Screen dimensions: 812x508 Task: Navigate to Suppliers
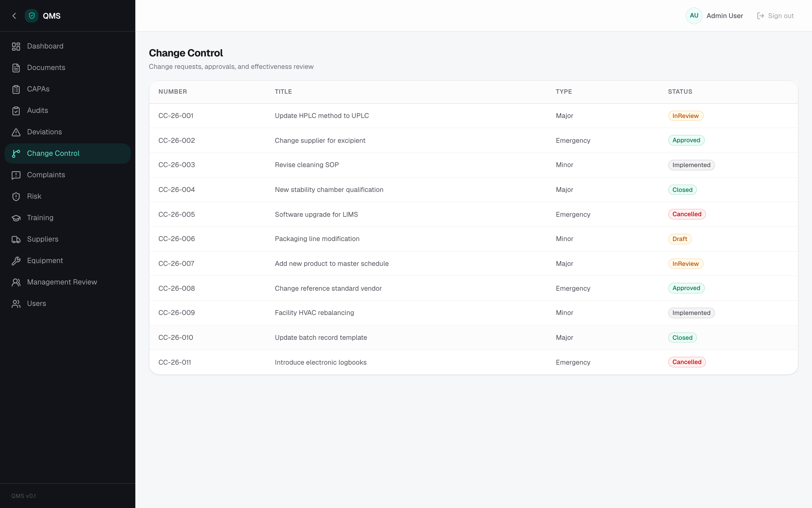67,240
